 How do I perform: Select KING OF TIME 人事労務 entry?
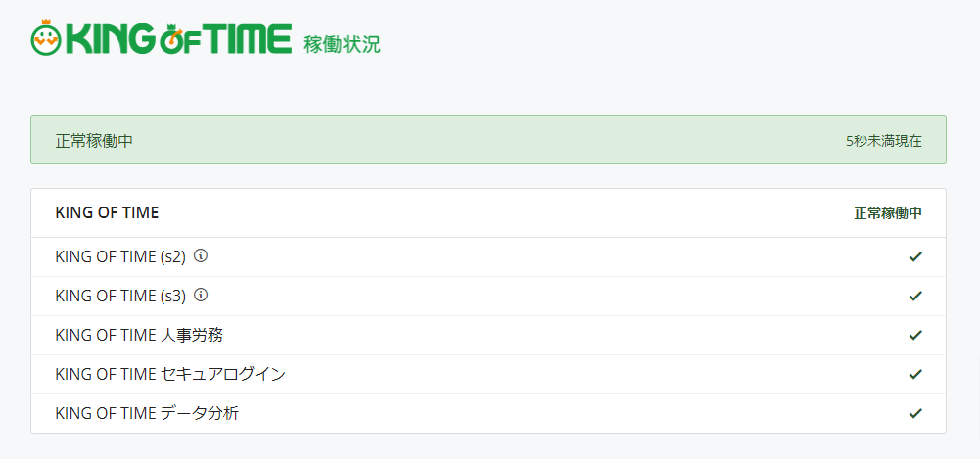click(139, 336)
